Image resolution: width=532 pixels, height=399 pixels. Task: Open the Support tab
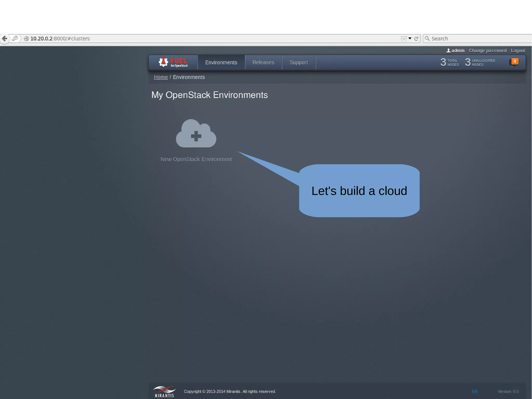[298, 62]
